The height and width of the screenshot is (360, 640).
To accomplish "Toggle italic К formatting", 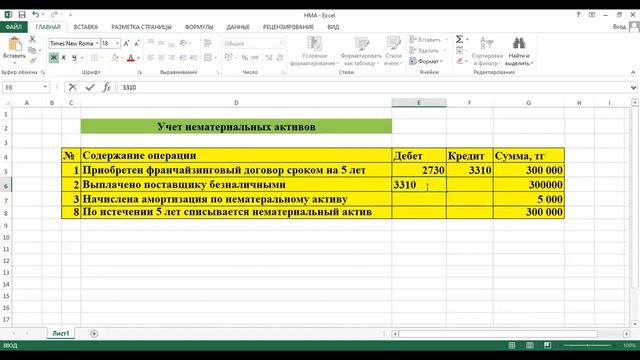I will pyautogui.click(x=64, y=58).
